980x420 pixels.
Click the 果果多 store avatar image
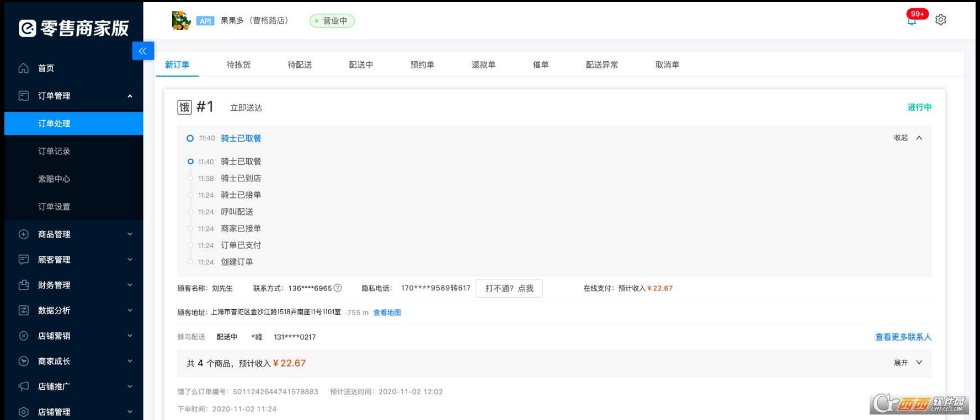coord(181,20)
